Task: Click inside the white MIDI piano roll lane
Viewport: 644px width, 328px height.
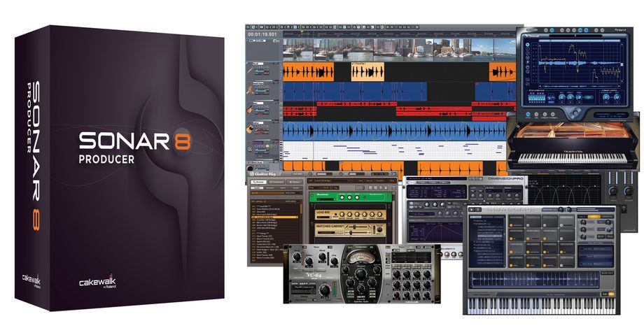Action: [x=394, y=150]
